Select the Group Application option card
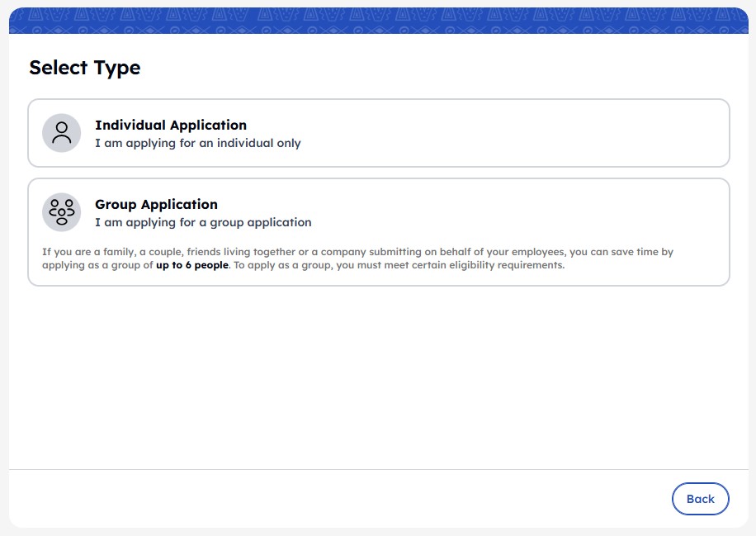This screenshot has height=536, width=756. [379, 232]
